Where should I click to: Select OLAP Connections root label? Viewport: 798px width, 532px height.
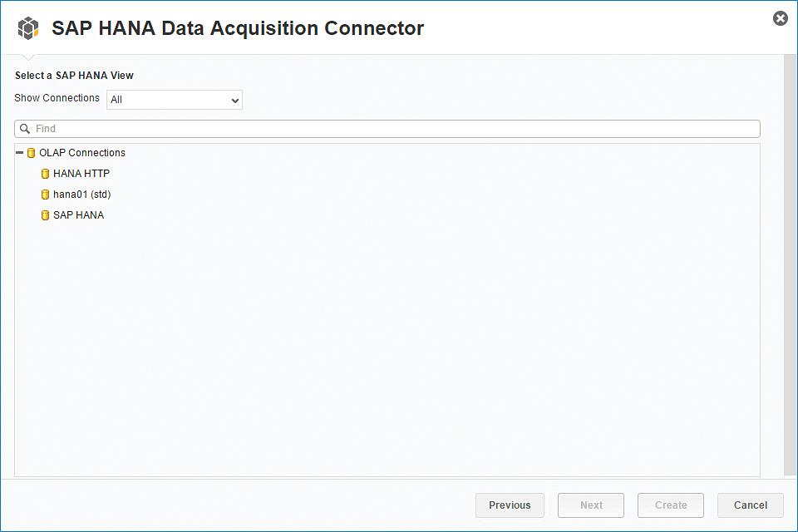tap(82, 153)
